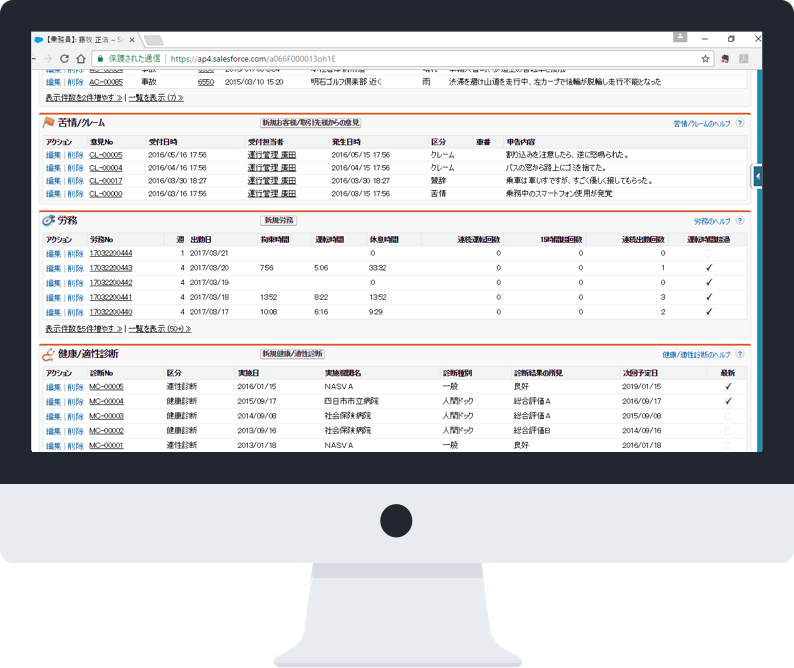
Task: Open 健康/適性診断のヘルプ link
Action: point(696,355)
